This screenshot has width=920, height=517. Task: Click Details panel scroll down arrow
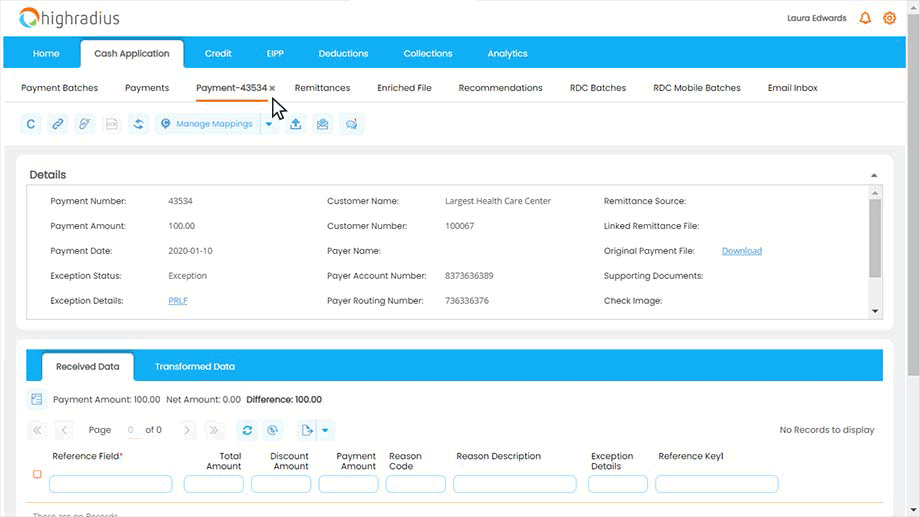(875, 312)
